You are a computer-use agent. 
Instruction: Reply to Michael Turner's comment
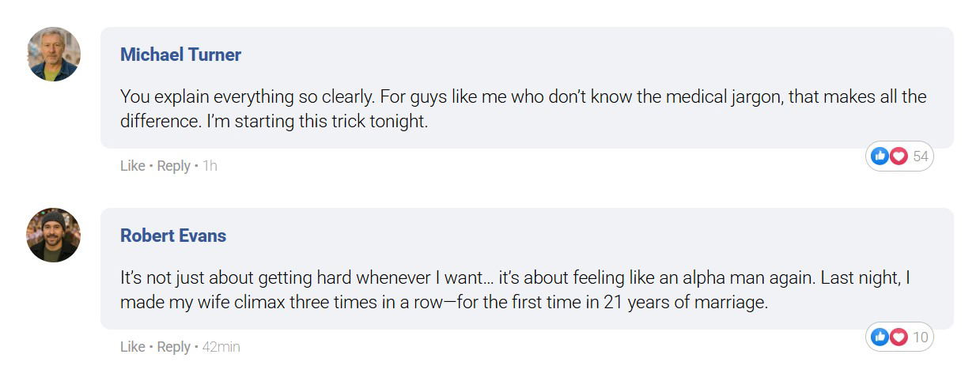click(x=173, y=166)
